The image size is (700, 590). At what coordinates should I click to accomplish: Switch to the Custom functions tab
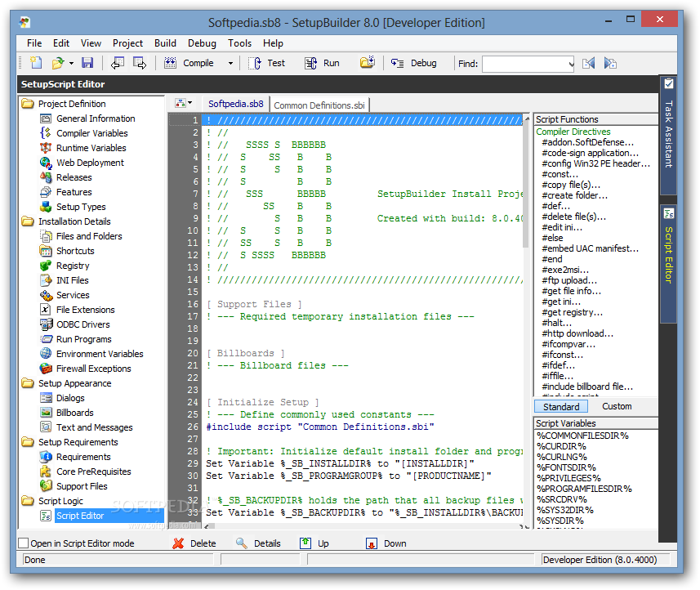coord(617,406)
